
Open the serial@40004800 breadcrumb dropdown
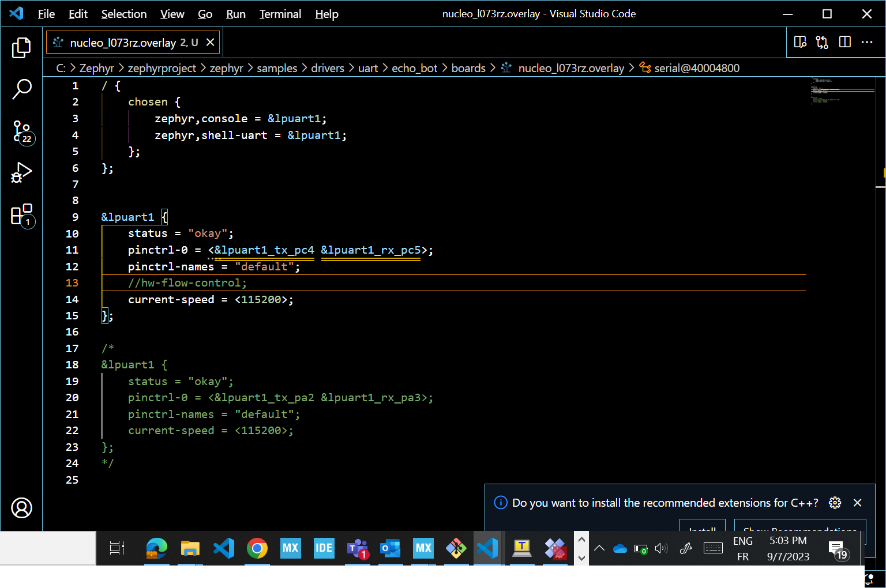click(x=697, y=67)
